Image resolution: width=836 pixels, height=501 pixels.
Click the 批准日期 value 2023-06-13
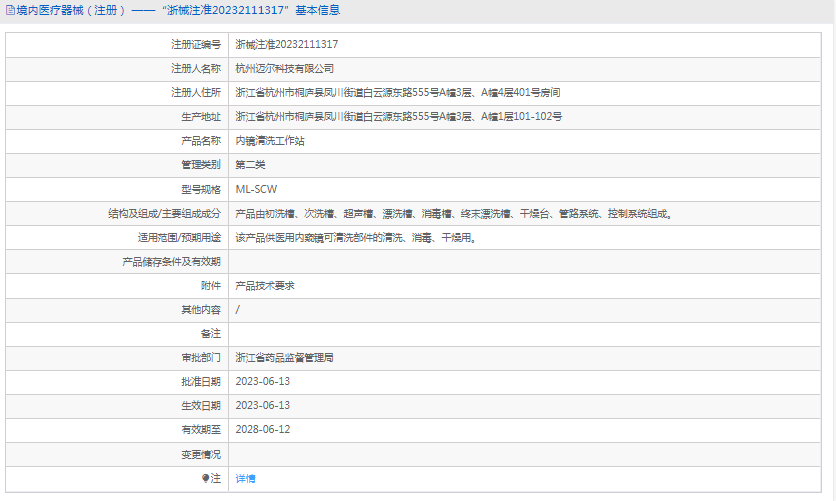pos(263,382)
